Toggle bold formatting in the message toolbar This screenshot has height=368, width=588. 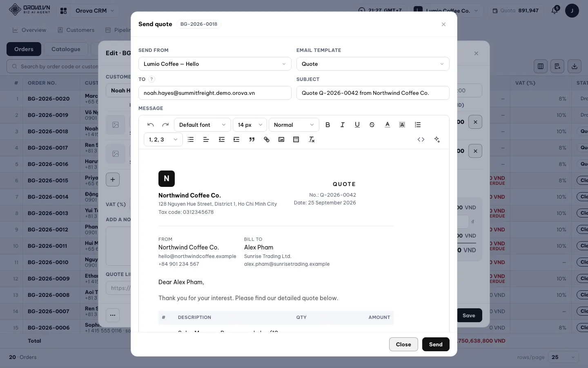(x=328, y=125)
